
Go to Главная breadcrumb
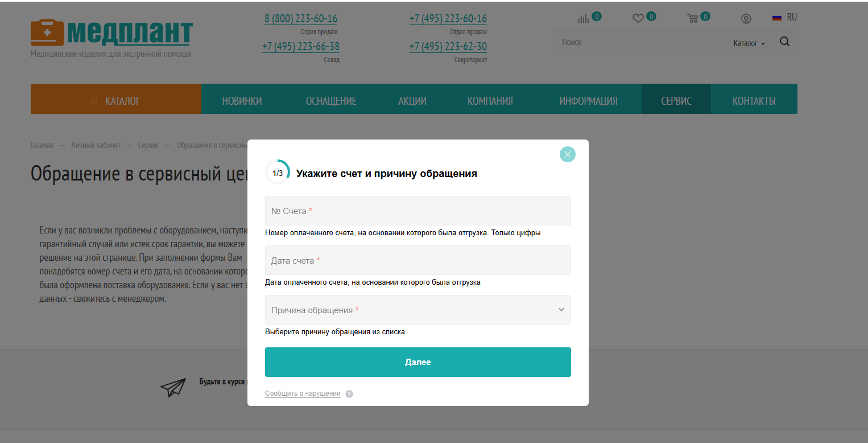tap(42, 145)
